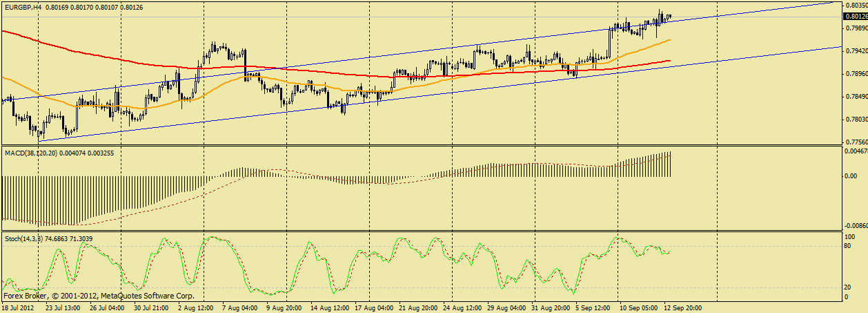
Task: Click the current price tag 0.8012
Action: tap(854, 17)
